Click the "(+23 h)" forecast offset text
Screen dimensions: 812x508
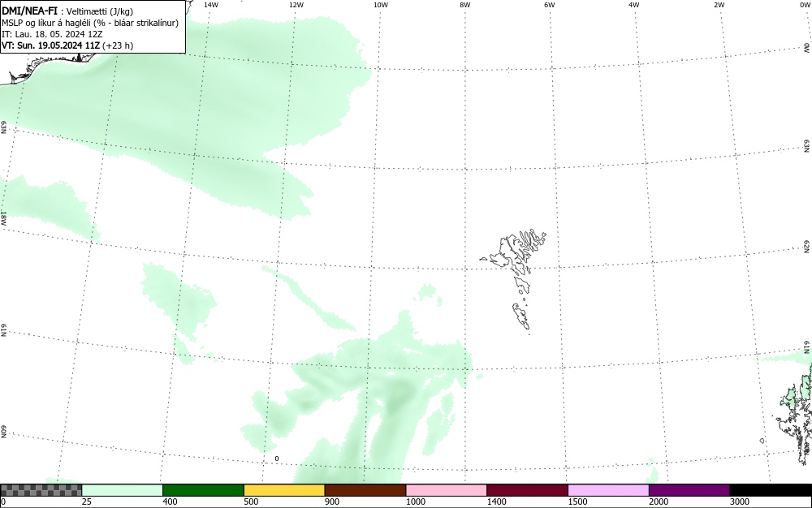click(x=118, y=45)
